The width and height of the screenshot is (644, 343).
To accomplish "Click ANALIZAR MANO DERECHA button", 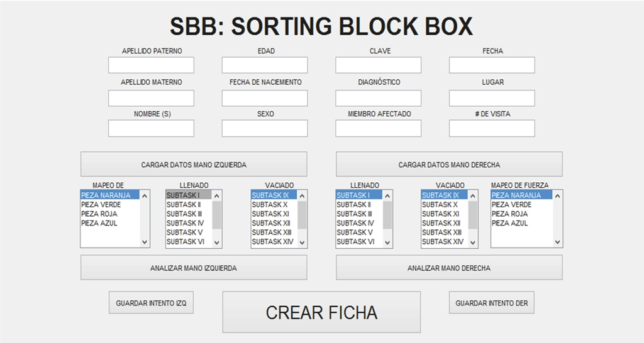I will 449,268.
